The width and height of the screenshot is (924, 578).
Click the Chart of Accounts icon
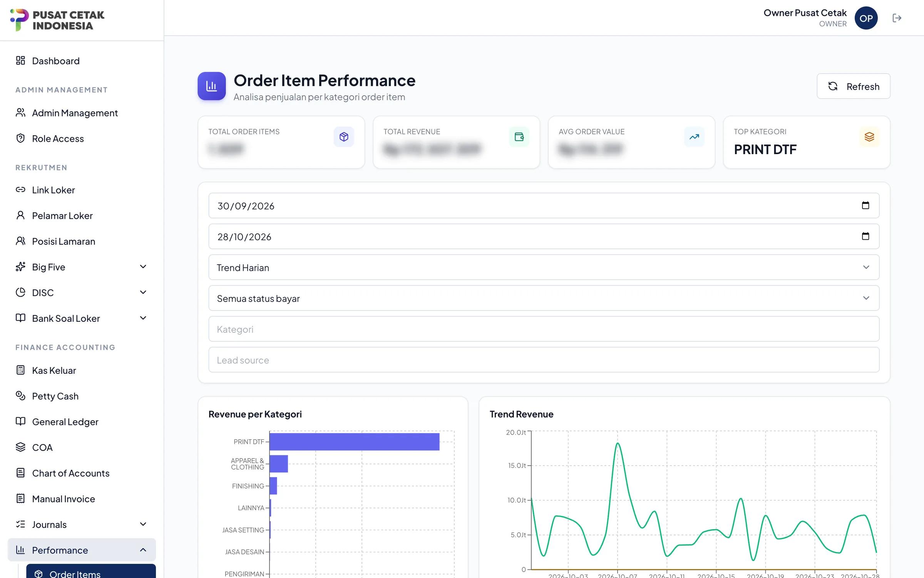(20, 473)
